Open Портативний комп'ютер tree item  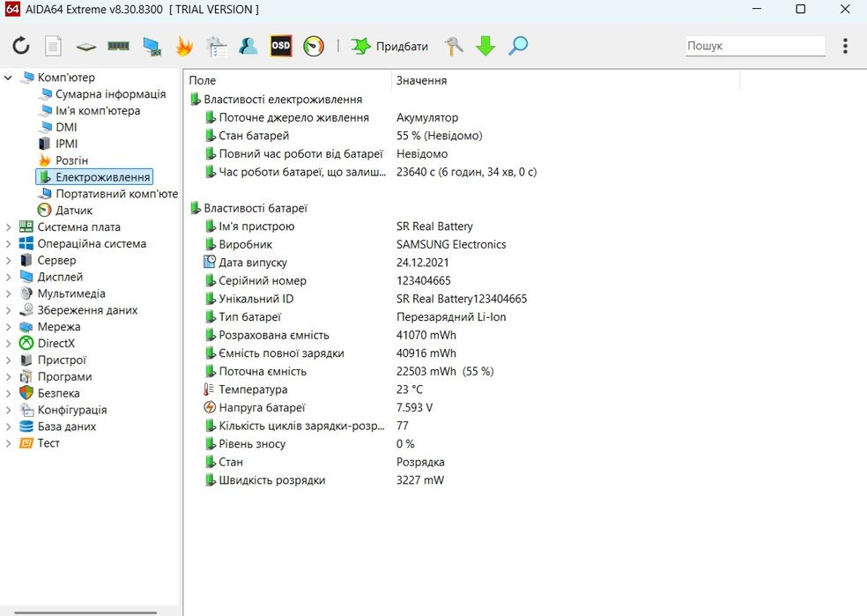pos(116,194)
